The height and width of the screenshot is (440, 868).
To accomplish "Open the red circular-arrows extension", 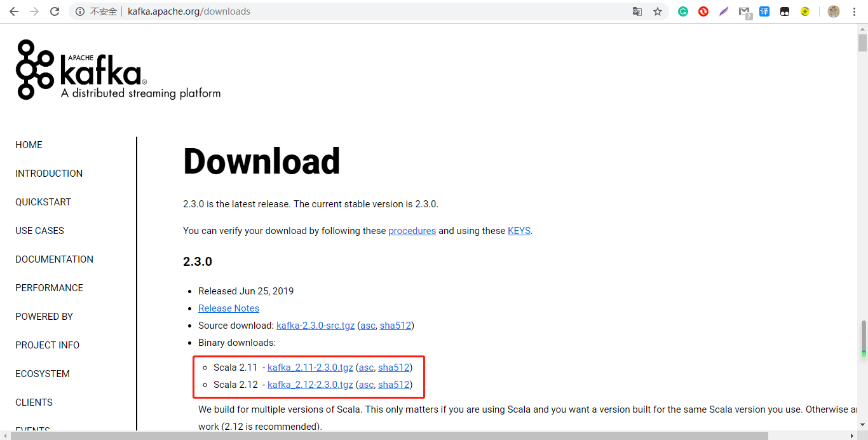I will tap(703, 11).
